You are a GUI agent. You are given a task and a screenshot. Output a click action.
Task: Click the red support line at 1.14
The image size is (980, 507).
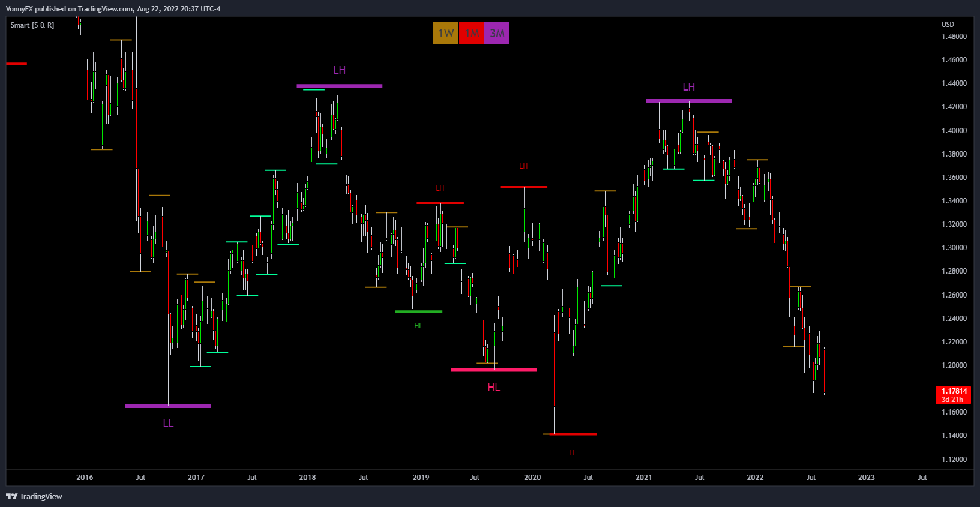coord(573,434)
